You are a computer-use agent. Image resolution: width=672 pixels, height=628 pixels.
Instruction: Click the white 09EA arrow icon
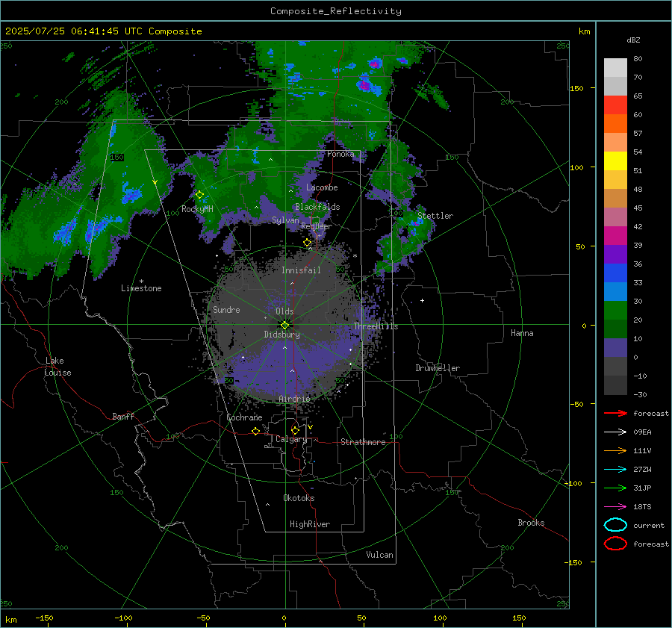(x=615, y=432)
